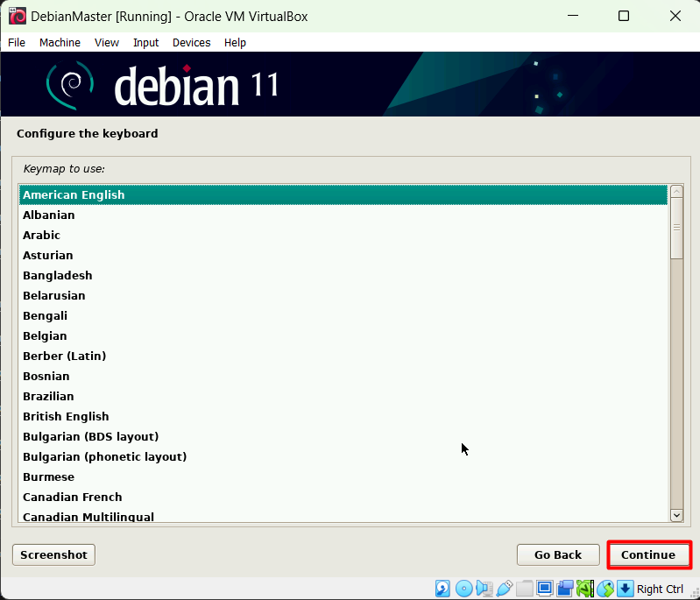This screenshot has width=700, height=600.
Task: Click the recording status icon
Action: [x=565, y=589]
